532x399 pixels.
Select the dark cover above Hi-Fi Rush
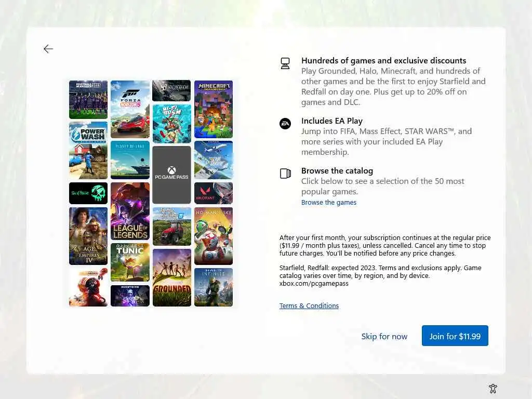click(171, 90)
